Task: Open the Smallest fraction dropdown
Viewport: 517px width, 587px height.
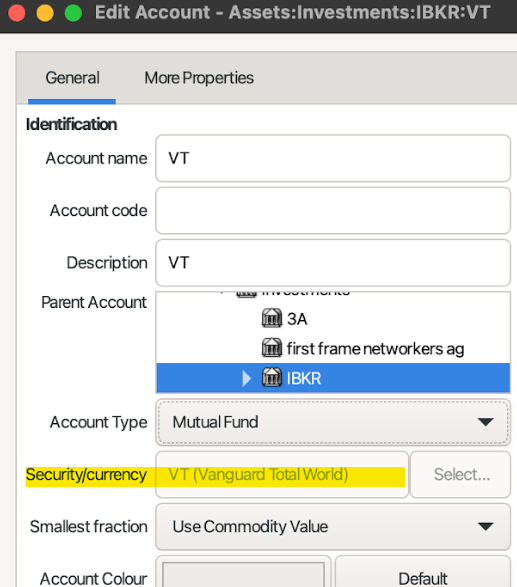Action: coord(333,527)
